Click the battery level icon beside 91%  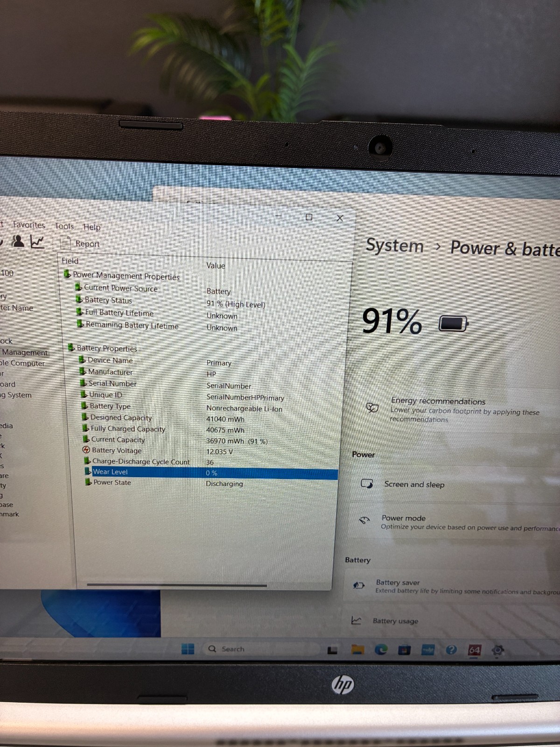click(454, 323)
